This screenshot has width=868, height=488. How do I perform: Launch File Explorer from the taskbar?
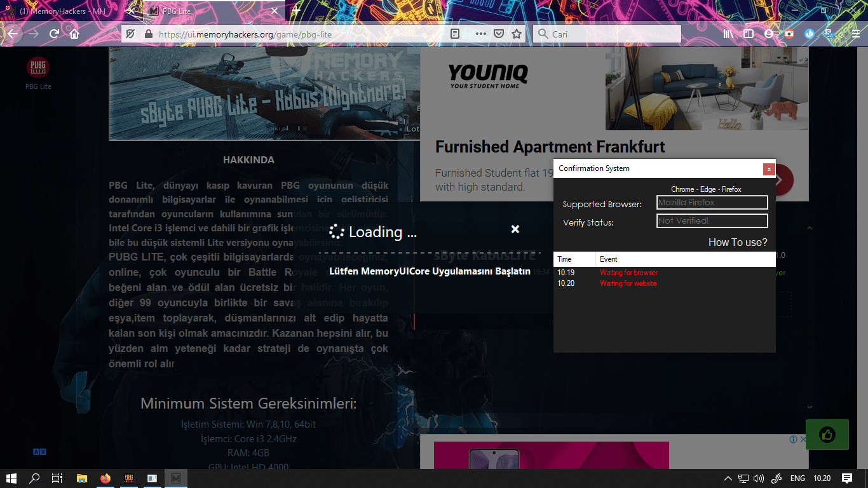pyautogui.click(x=82, y=478)
